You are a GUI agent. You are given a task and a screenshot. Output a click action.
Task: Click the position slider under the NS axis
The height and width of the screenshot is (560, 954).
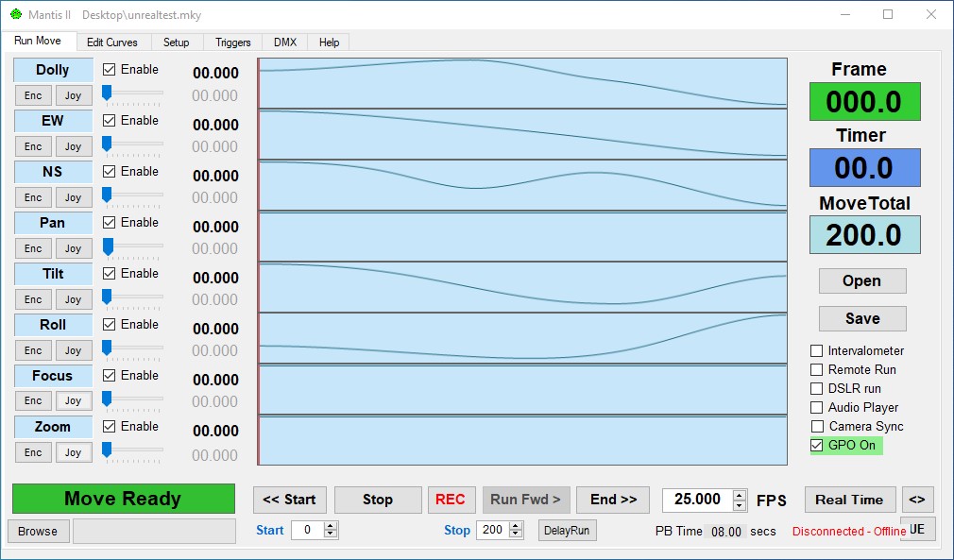coord(130,194)
